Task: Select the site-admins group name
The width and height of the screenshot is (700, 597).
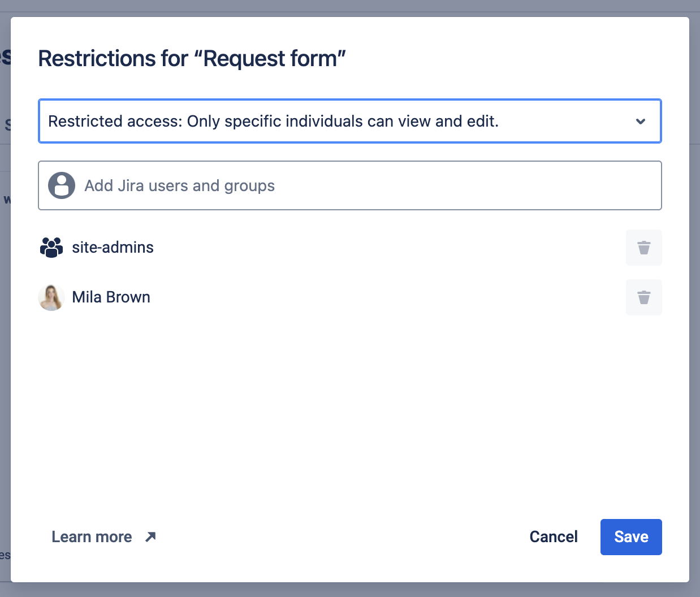Action: pos(113,248)
